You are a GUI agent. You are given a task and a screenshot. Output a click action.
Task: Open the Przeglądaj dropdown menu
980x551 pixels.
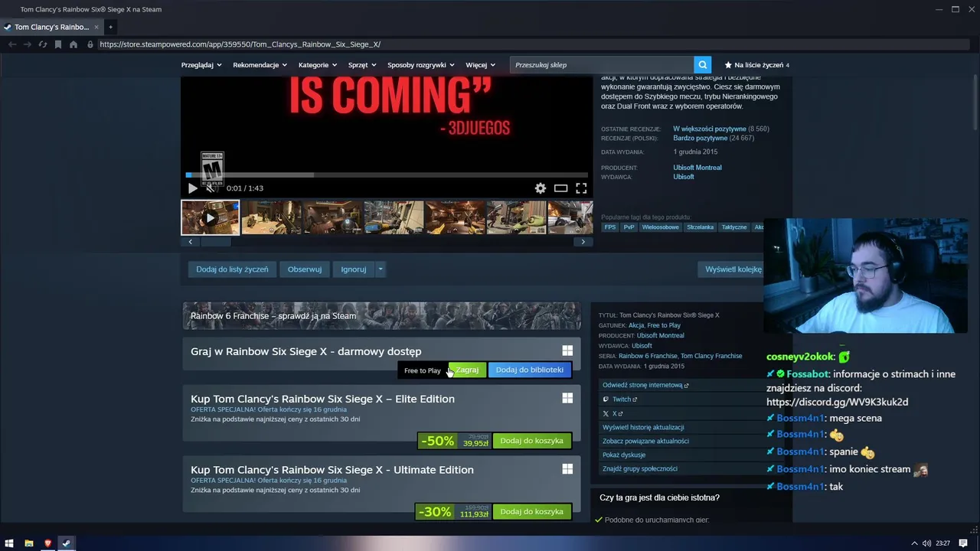[x=201, y=65]
